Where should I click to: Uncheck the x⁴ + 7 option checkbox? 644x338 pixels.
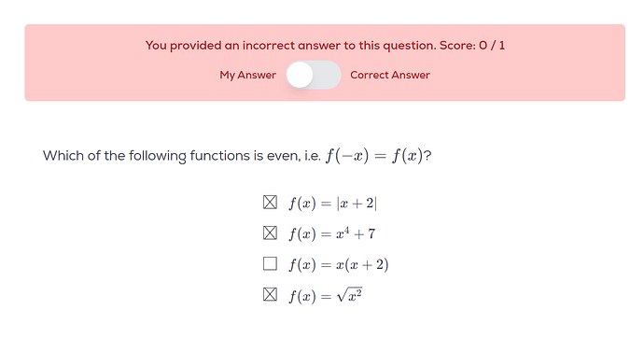pyautogui.click(x=270, y=232)
